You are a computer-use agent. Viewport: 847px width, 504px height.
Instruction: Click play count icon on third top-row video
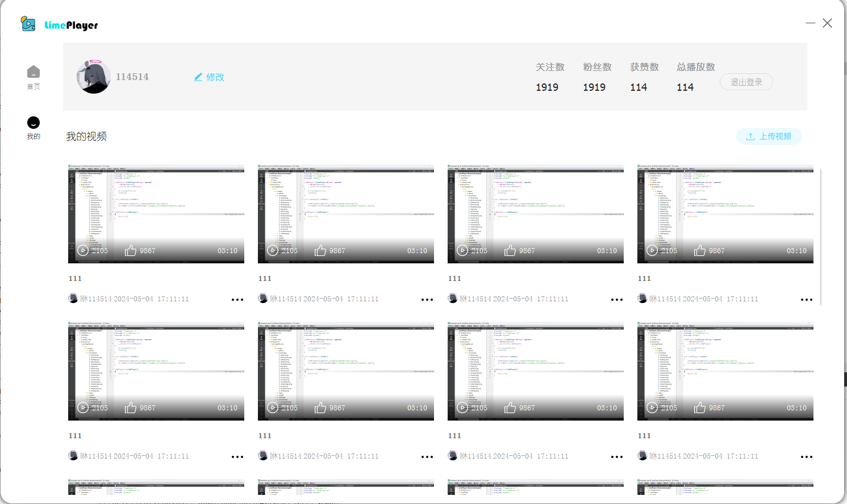(462, 250)
